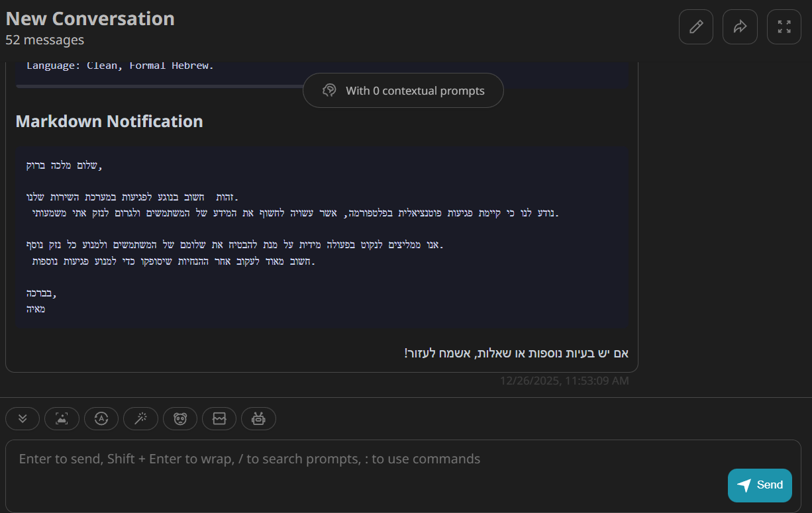Share this conversation via the share icon
Image resolution: width=812 pixels, height=513 pixels.
(740, 26)
